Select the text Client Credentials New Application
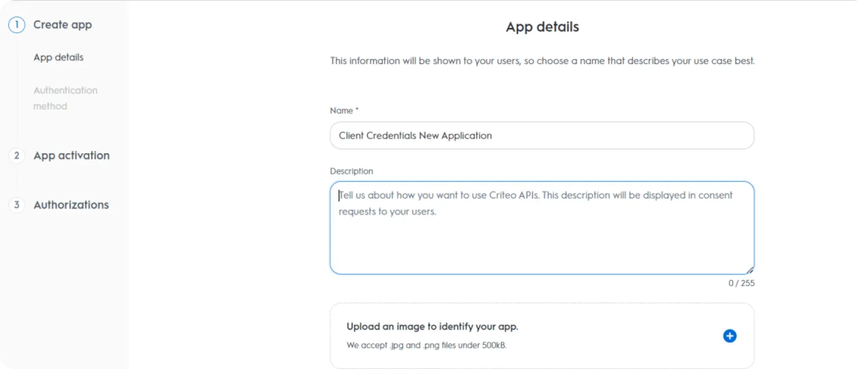Image resolution: width=868 pixels, height=369 pixels. pos(414,135)
